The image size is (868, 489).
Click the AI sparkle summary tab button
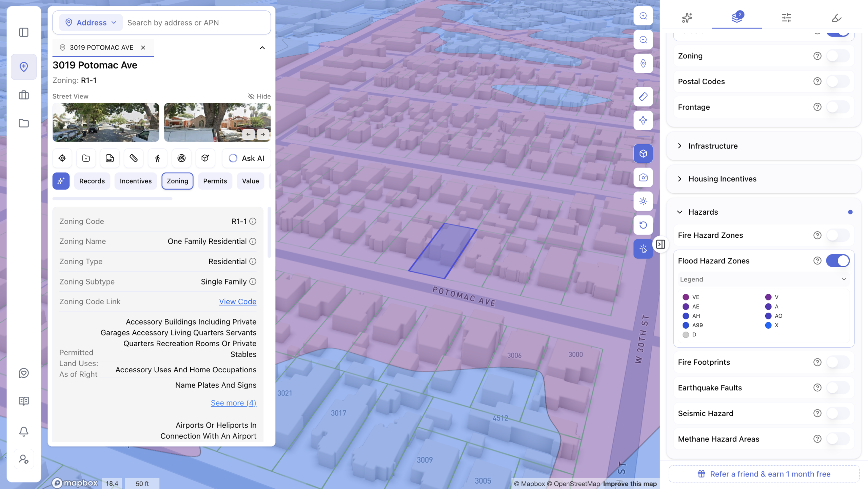point(61,181)
